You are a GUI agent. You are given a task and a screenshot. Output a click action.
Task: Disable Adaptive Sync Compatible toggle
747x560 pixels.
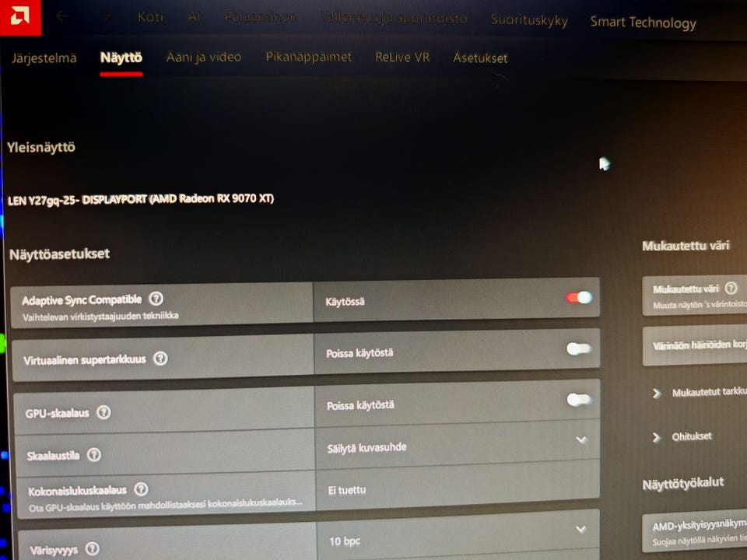(579, 298)
